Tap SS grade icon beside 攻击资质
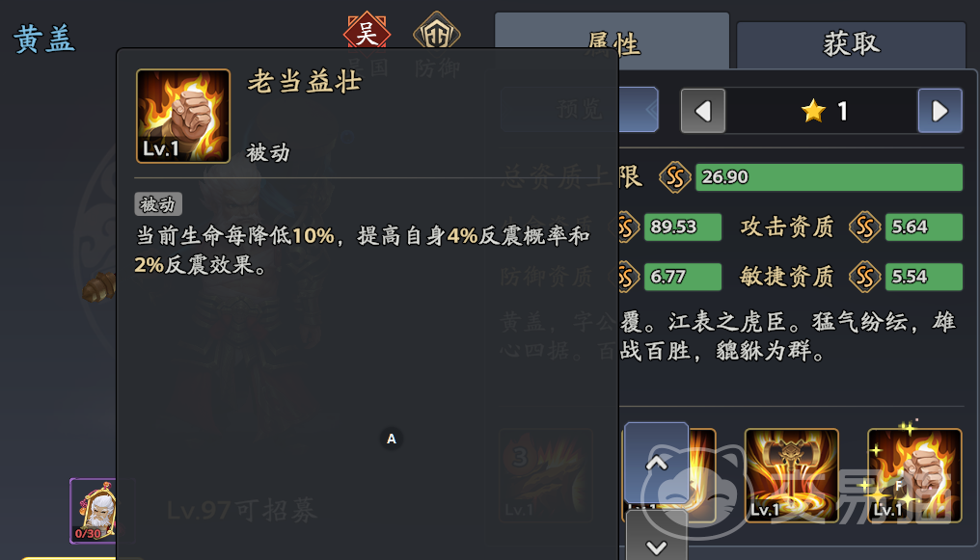 pos(865,227)
